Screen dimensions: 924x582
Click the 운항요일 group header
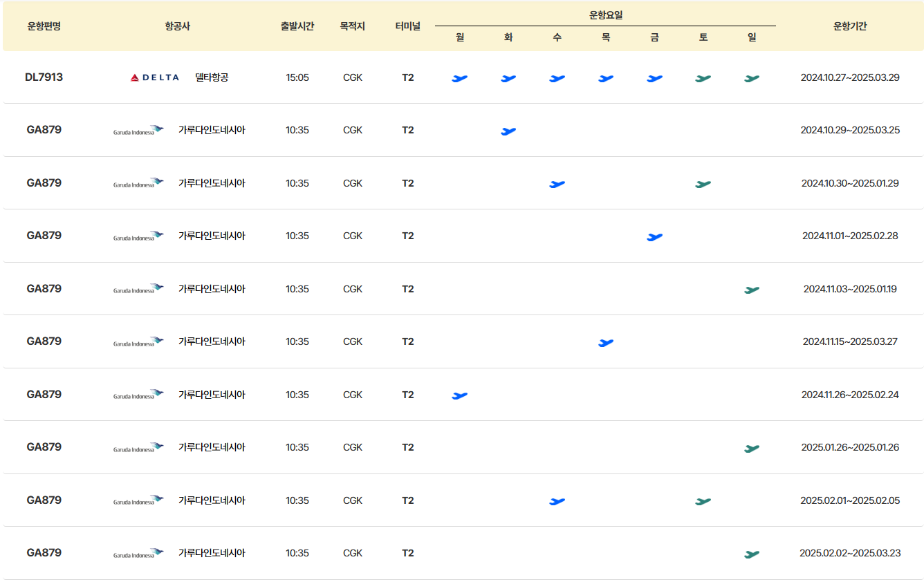point(606,15)
